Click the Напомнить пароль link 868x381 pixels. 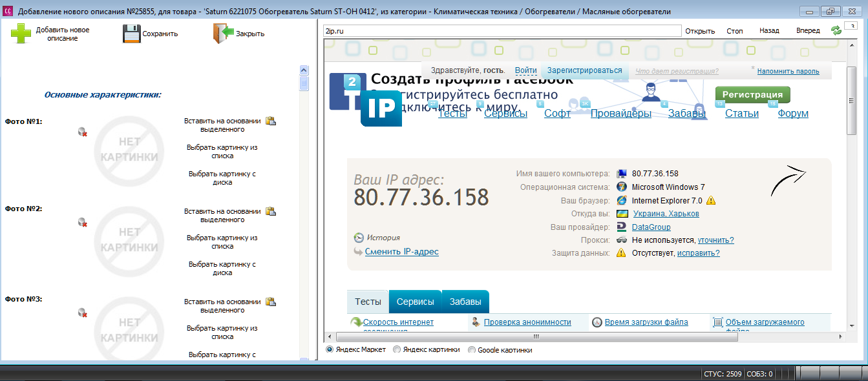tap(789, 71)
